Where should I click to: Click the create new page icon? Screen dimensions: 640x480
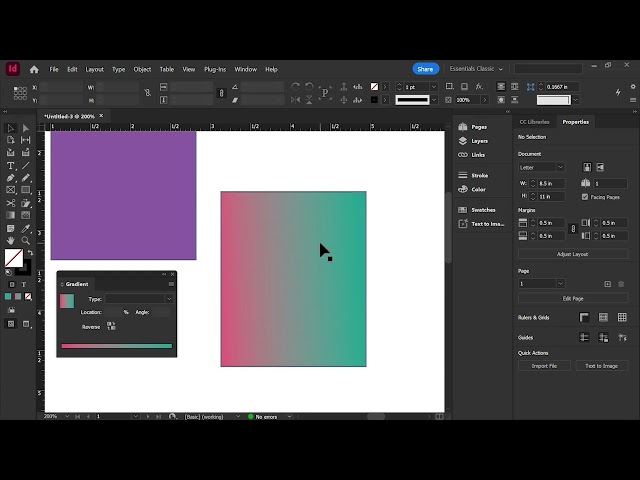click(607, 284)
